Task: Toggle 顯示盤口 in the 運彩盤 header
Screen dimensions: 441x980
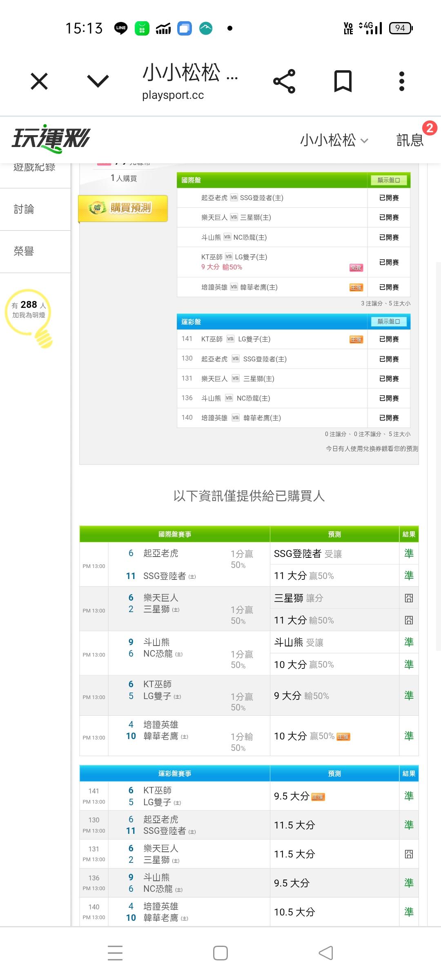Action: (388, 322)
